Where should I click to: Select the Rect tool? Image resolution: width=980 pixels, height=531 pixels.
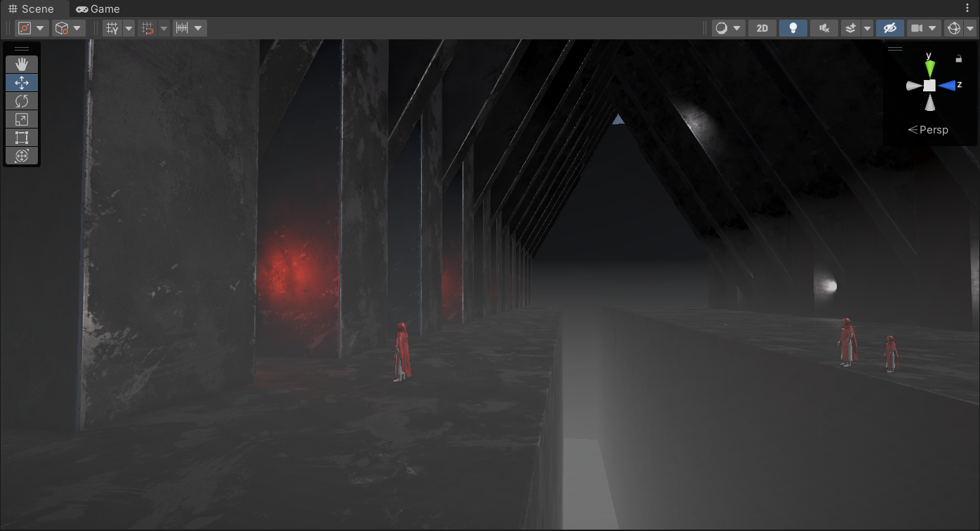[22, 138]
